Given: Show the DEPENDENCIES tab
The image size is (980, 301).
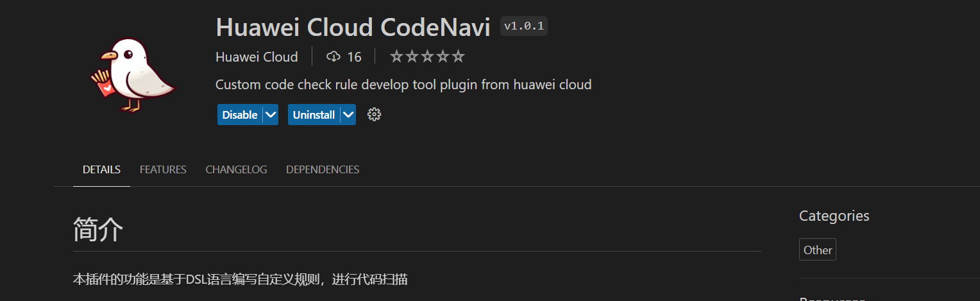Looking at the screenshot, I should (323, 169).
